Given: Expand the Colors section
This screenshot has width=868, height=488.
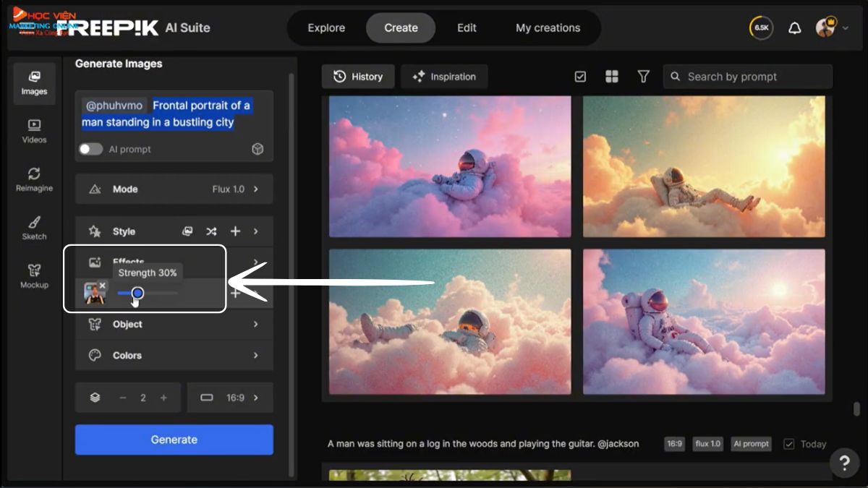Looking at the screenshot, I should click(174, 355).
